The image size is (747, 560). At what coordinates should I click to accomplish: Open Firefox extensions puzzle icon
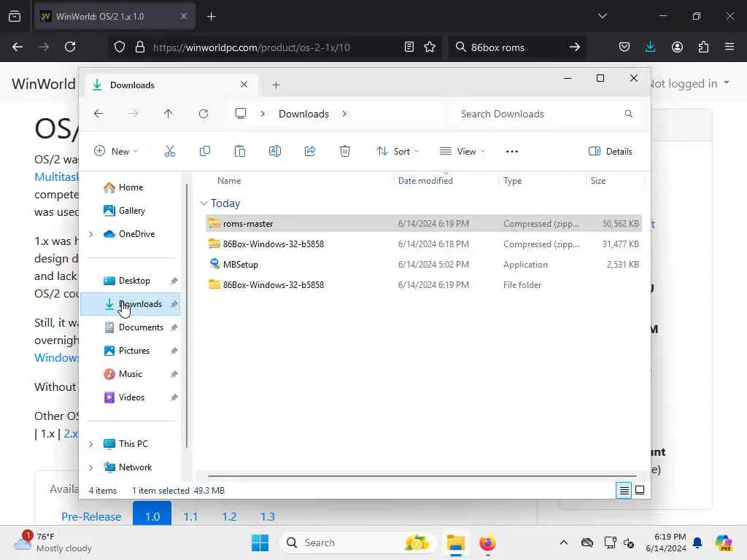(703, 47)
